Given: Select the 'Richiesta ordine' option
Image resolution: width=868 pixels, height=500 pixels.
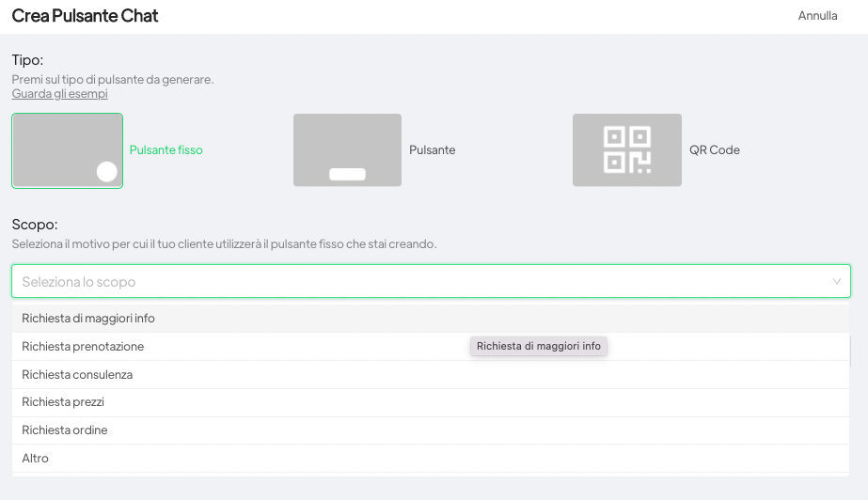Looking at the screenshot, I should coord(65,430).
